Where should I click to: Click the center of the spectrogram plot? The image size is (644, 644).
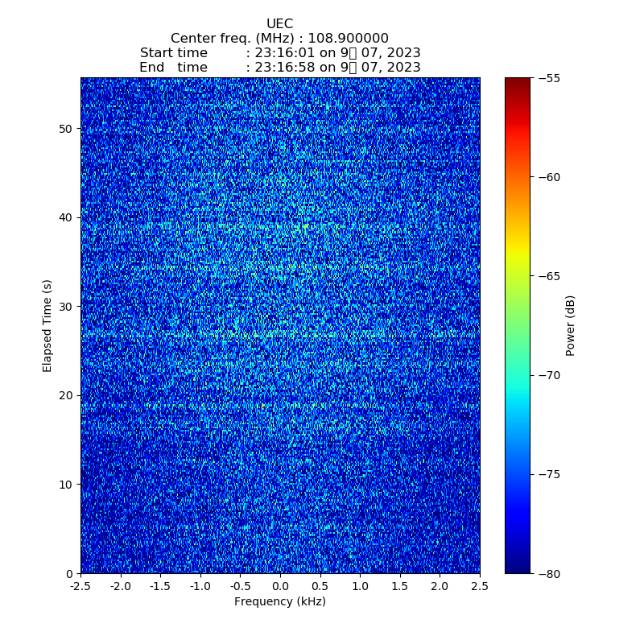[x=280, y=325]
